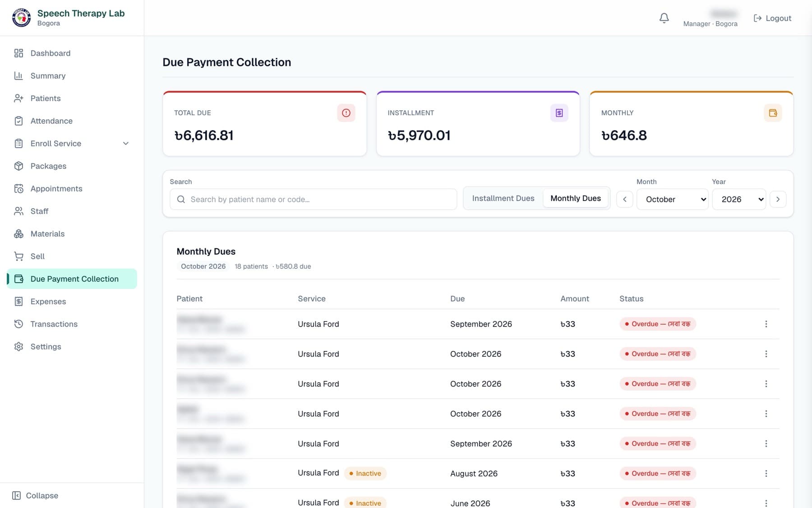812x508 pixels.
Task: Open the Summary page
Action: [x=72, y=76]
